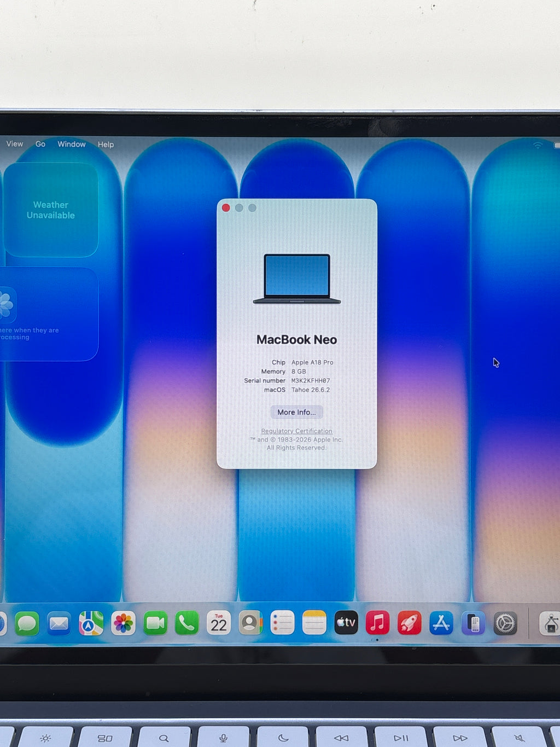Click the red rocket app icon
This screenshot has width=560, height=747.
[x=410, y=623]
